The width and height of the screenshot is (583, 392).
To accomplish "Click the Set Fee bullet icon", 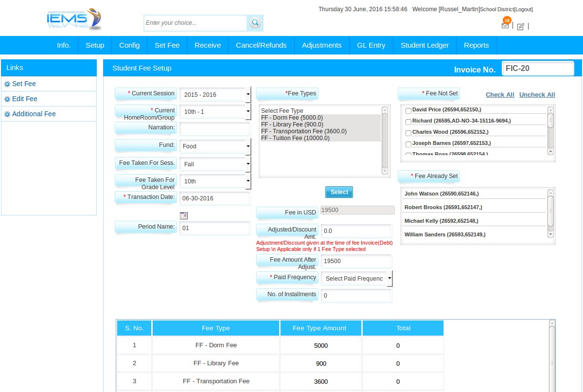I will point(7,84).
